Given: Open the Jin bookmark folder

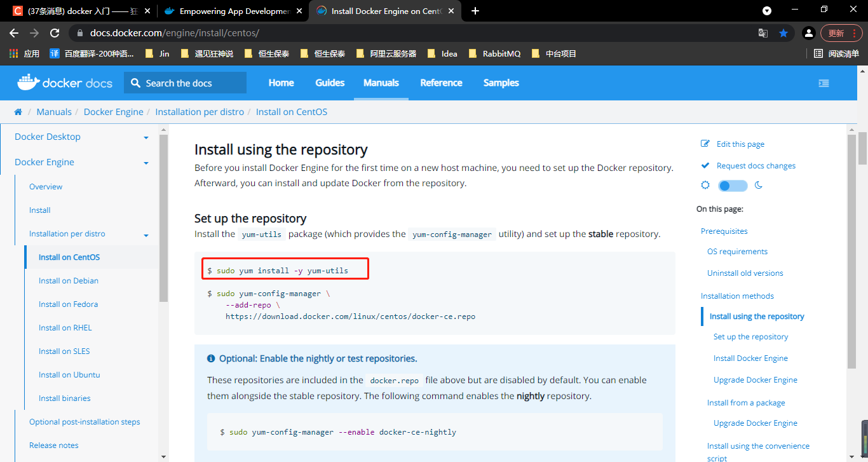Looking at the screenshot, I should [157, 53].
